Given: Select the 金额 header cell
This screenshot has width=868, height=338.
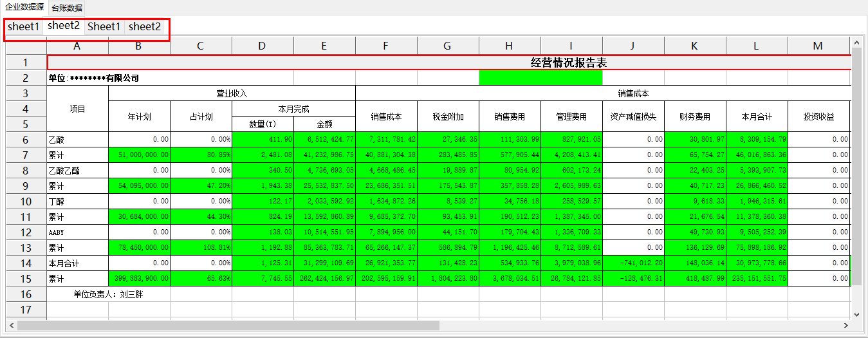Looking at the screenshot, I should pyautogui.click(x=324, y=124).
